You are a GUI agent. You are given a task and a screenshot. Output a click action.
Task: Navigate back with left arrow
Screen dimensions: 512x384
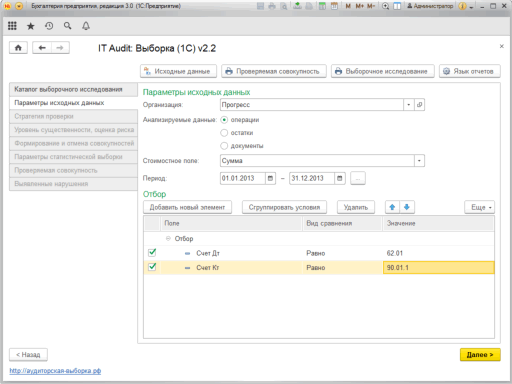(x=42, y=48)
